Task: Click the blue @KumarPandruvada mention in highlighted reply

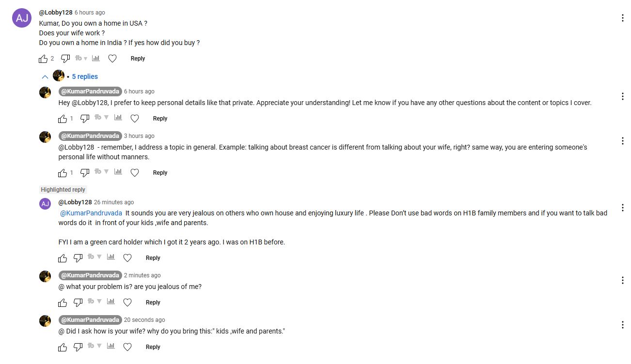Action: pyautogui.click(x=91, y=213)
